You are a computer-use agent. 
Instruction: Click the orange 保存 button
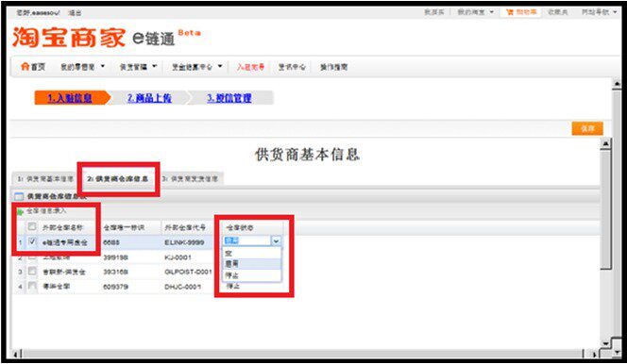[587, 128]
